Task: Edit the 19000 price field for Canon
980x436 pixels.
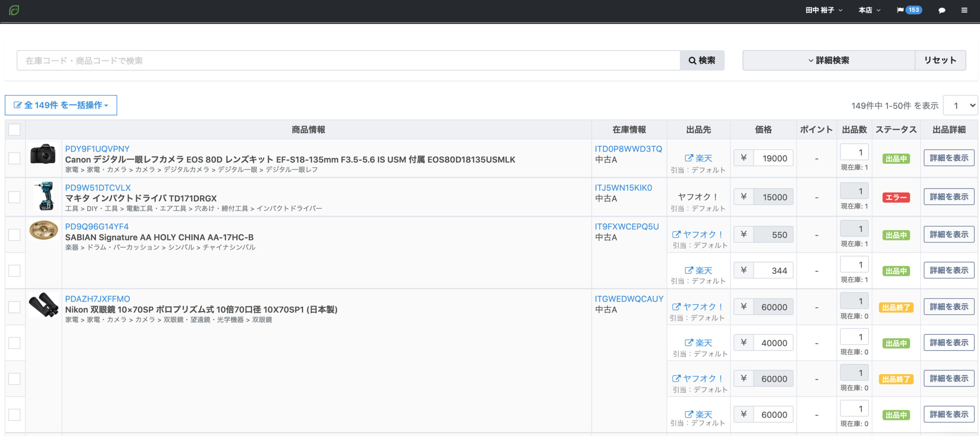Action: [773, 158]
